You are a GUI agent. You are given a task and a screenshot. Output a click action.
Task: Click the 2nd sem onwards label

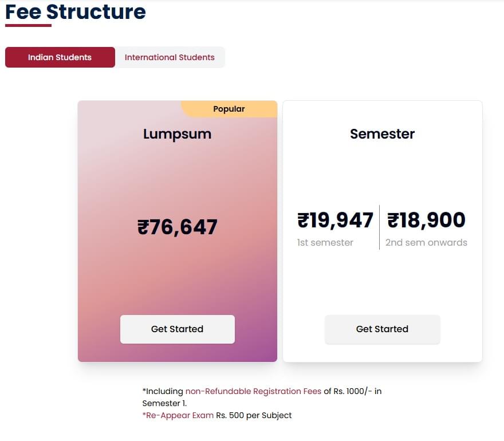426,242
